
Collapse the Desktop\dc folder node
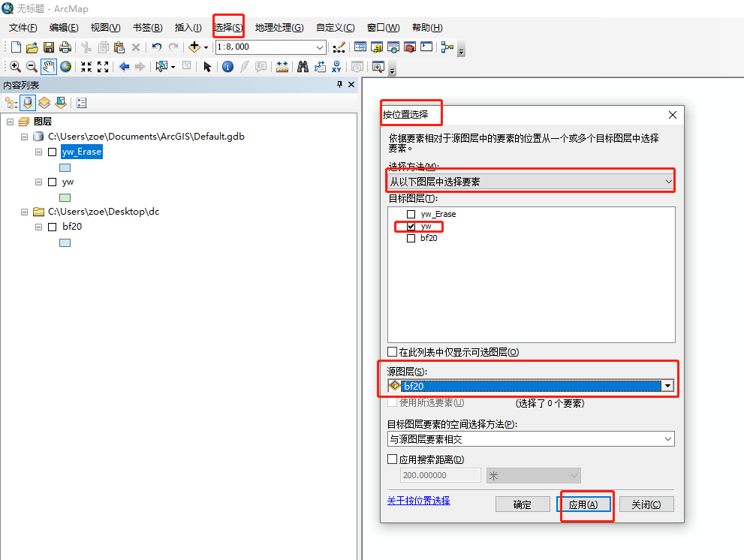tap(24, 212)
